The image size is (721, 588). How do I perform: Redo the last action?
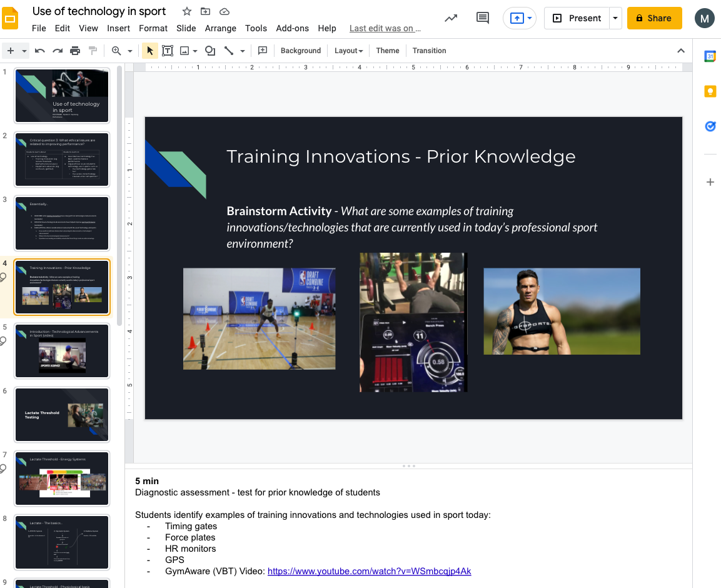58,51
